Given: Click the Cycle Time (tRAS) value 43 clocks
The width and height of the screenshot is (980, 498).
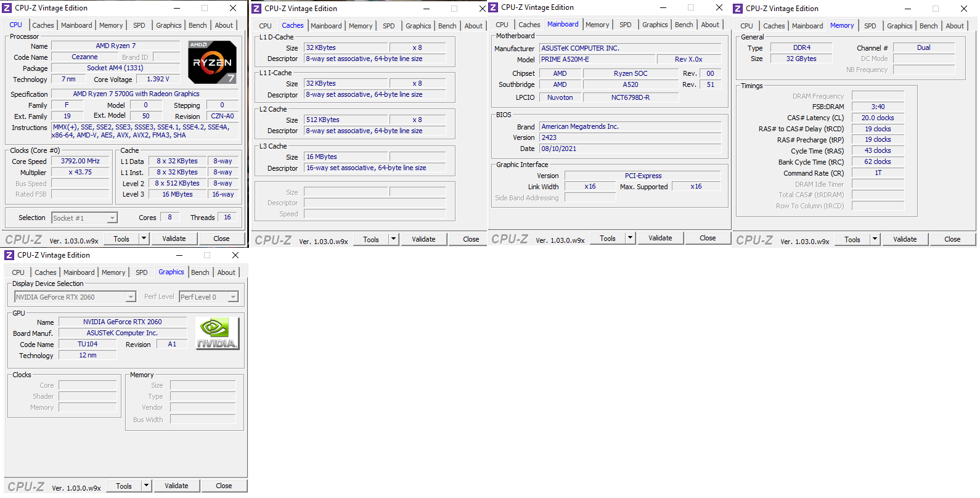Looking at the screenshot, I should [x=878, y=150].
